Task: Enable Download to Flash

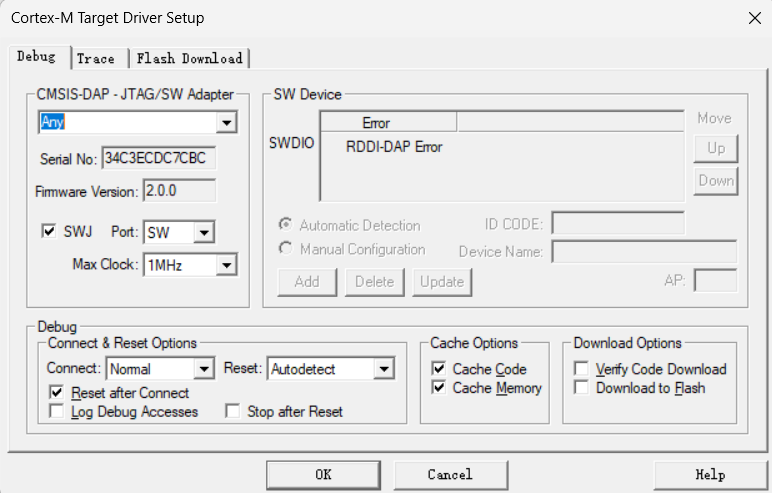Action: tap(581, 388)
